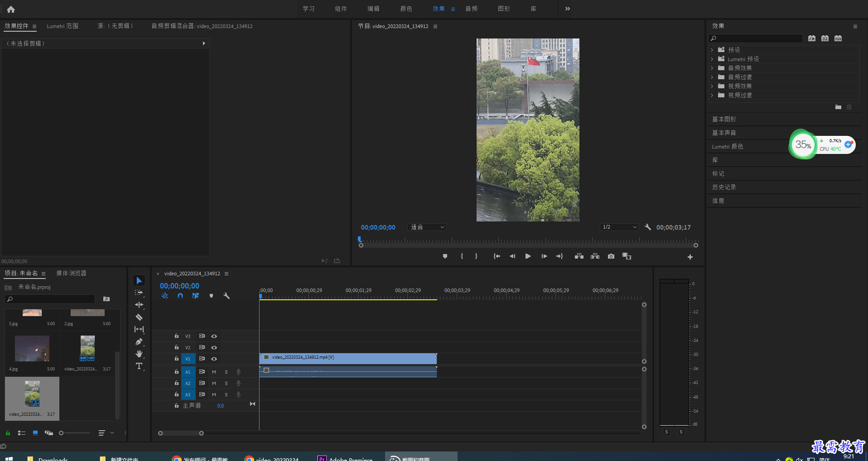
Task: Open timeline display settings wrench
Action: (227, 296)
